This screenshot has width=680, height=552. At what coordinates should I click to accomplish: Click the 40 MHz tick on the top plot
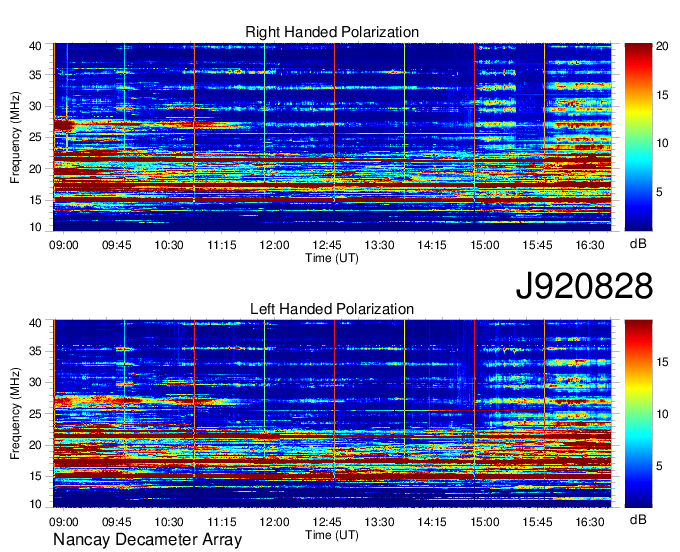coord(35,46)
